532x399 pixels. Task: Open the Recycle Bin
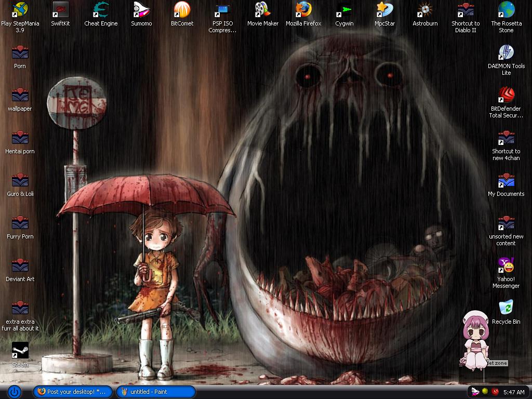(x=506, y=308)
